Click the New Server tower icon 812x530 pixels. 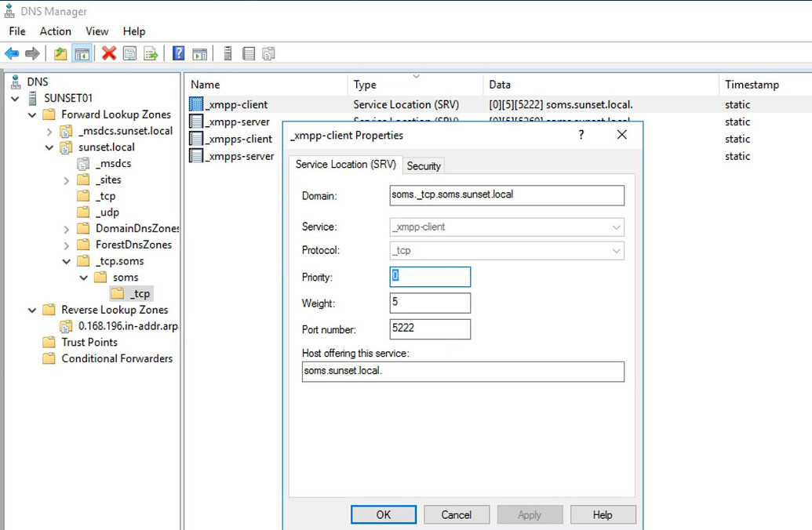[228, 54]
